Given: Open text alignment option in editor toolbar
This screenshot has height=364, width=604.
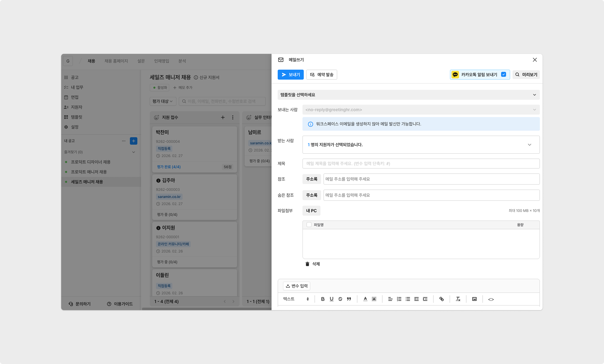Looking at the screenshot, I should pos(390,299).
